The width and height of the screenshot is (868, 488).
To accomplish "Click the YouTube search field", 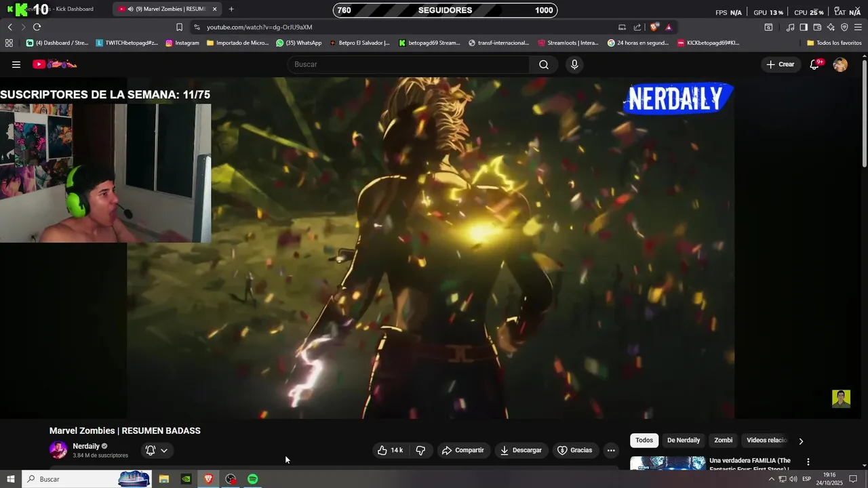I will point(408,64).
